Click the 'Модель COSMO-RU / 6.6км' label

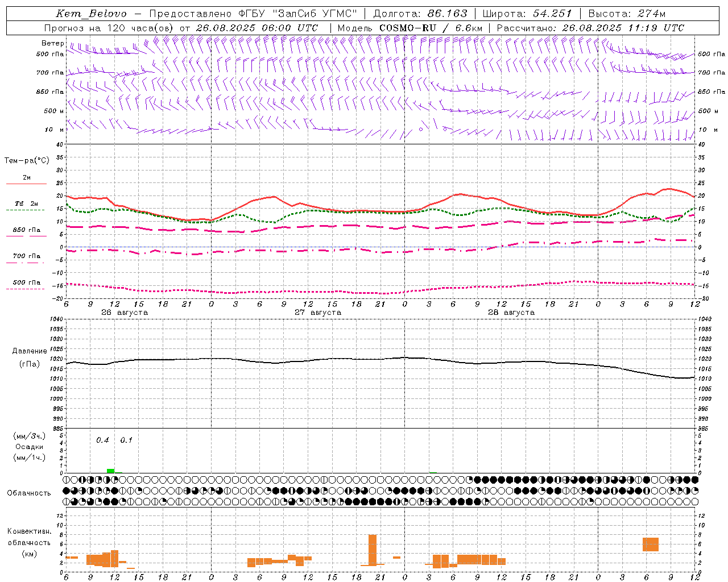[x=409, y=28]
